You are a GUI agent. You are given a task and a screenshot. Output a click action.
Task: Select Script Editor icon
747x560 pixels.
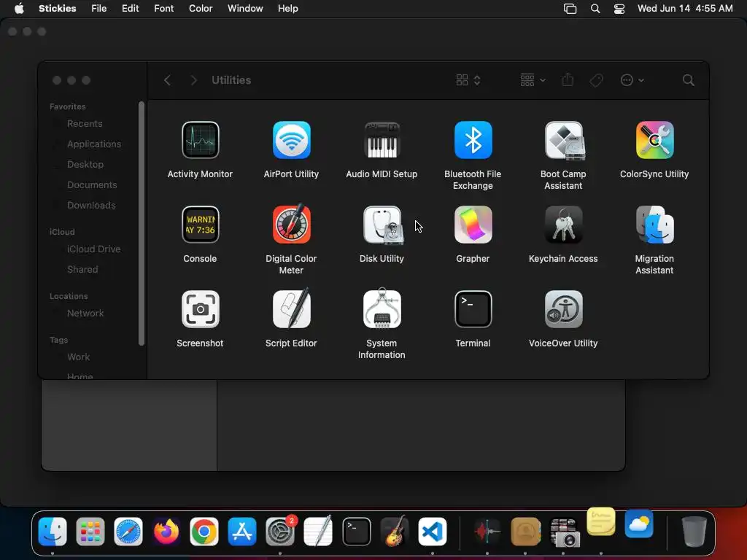pyautogui.click(x=291, y=308)
